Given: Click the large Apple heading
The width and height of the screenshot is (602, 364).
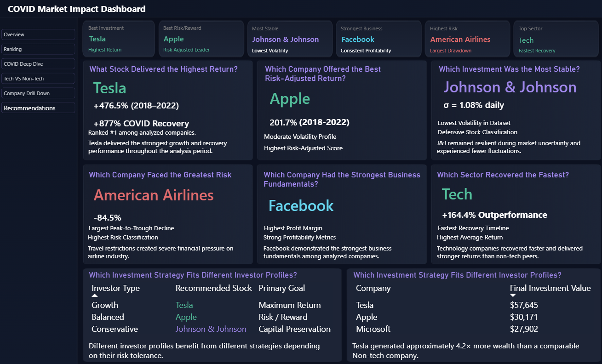Looking at the screenshot, I should tap(290, 99).
